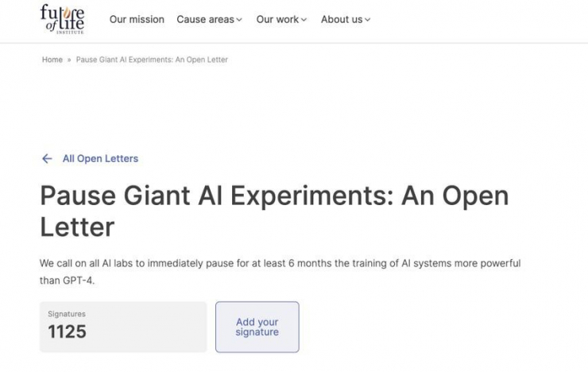
Task: Click the 1125 signatures number
Action: [x=67, y=331]
